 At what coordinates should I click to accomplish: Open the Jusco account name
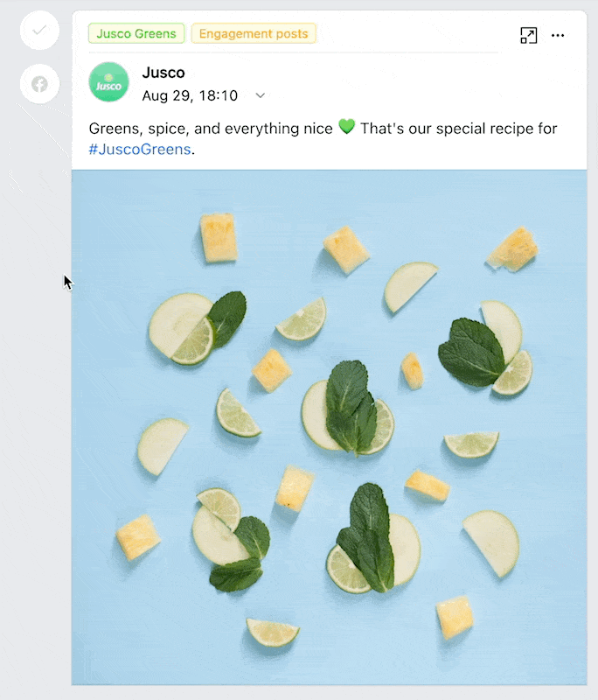tap(163, 73)
